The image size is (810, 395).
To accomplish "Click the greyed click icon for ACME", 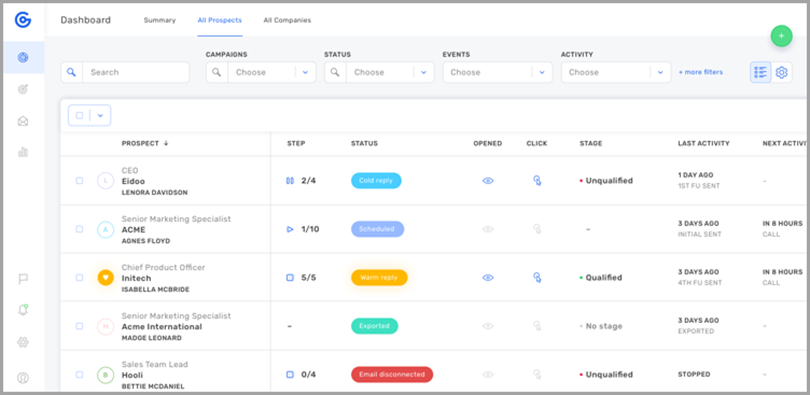I will tap(537, 229).
